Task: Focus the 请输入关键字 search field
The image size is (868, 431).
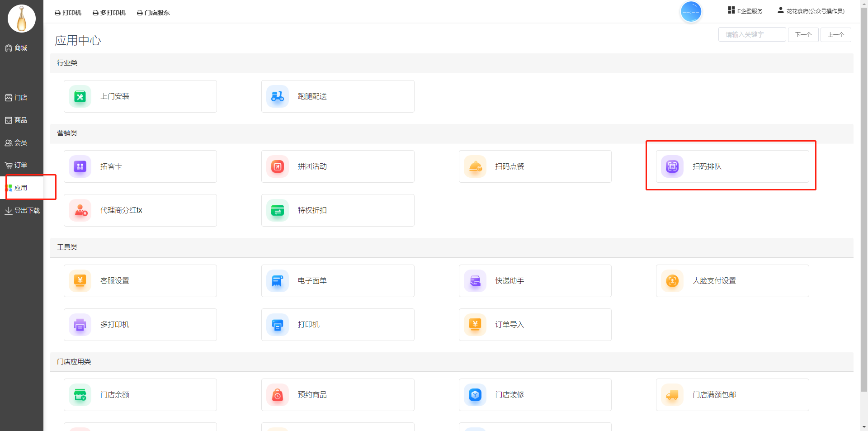Action: tap(751, 35)
